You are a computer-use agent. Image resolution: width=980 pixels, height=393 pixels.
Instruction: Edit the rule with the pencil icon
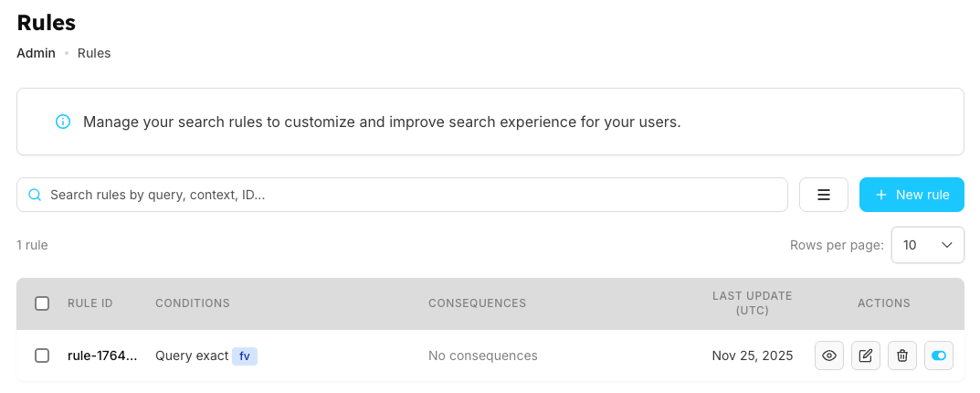coord(866,356)
